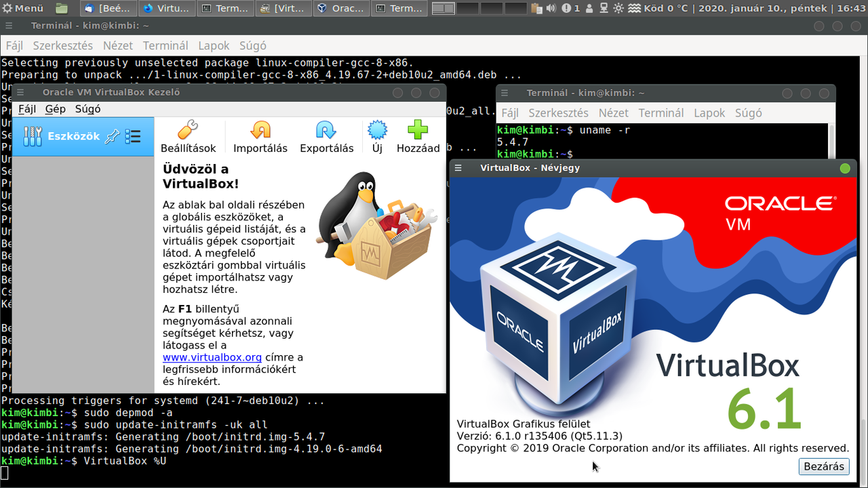Open Beállítások (settings) in VirtualBox toolbar
The image size is (868, 488).
coord(188,136)
